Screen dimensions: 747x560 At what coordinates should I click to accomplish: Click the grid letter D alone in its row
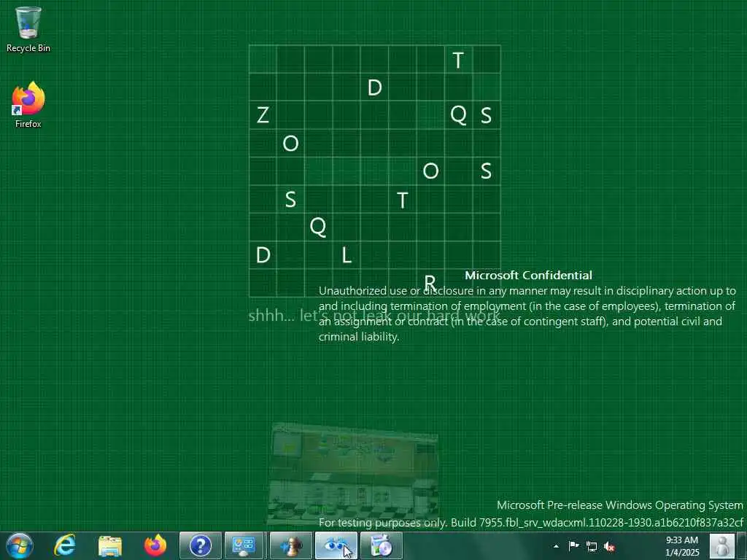[x=374, y=87]
